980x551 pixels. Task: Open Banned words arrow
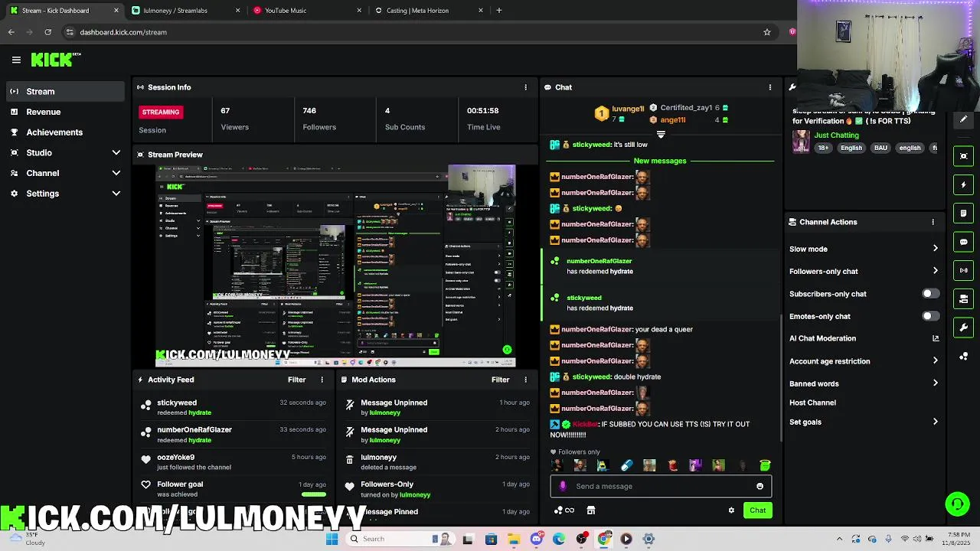coord(935,383)
